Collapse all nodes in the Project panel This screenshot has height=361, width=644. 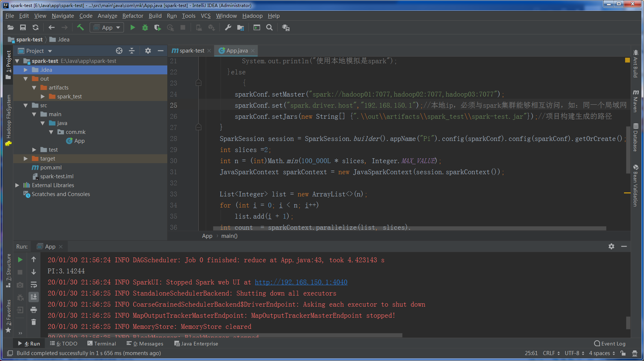point(132,51)
